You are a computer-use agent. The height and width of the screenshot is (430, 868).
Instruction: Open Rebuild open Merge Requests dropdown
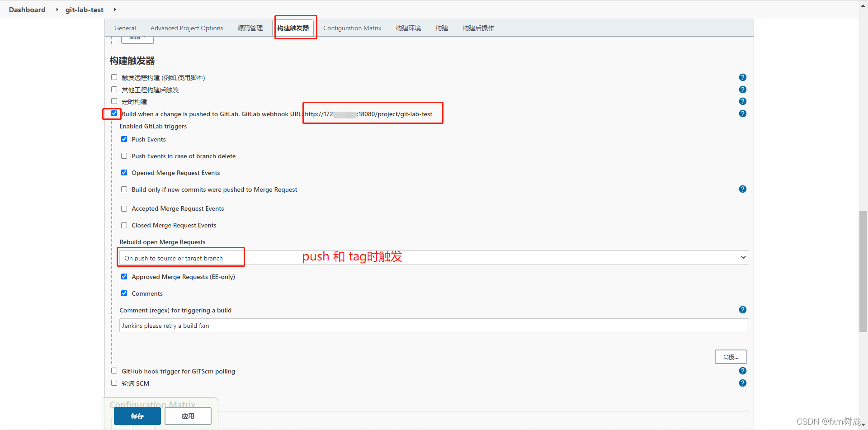pos(434,258)
